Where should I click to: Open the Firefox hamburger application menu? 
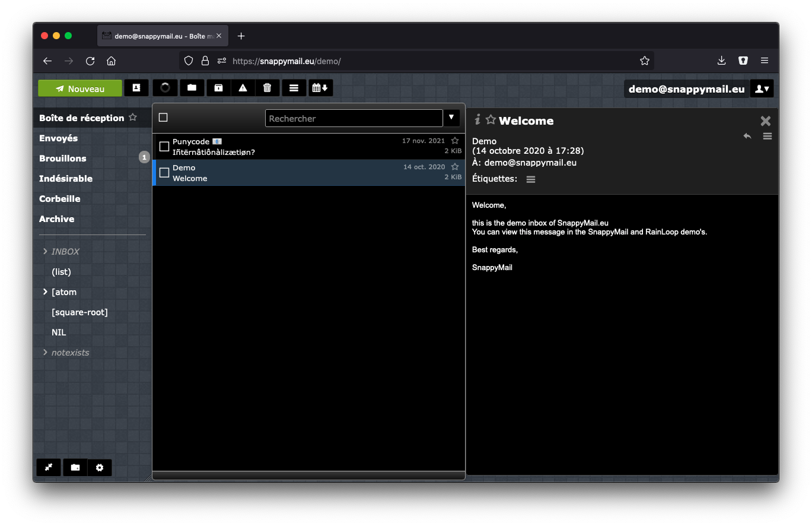tap(765, 61)
